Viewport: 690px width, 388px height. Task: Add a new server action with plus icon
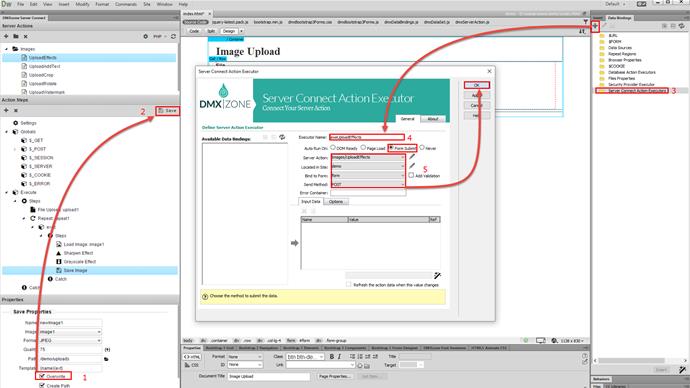point(6,36)
